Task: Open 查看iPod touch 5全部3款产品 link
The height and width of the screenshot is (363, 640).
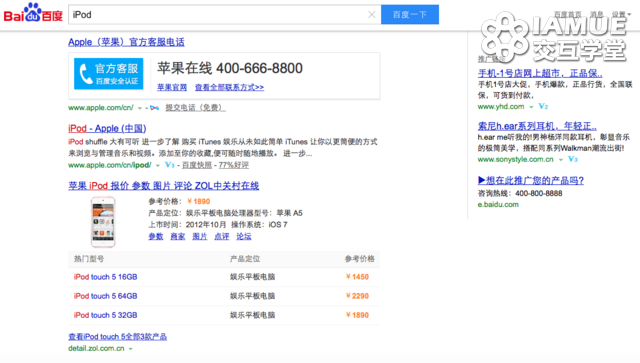Action: [x=118, y=336]
